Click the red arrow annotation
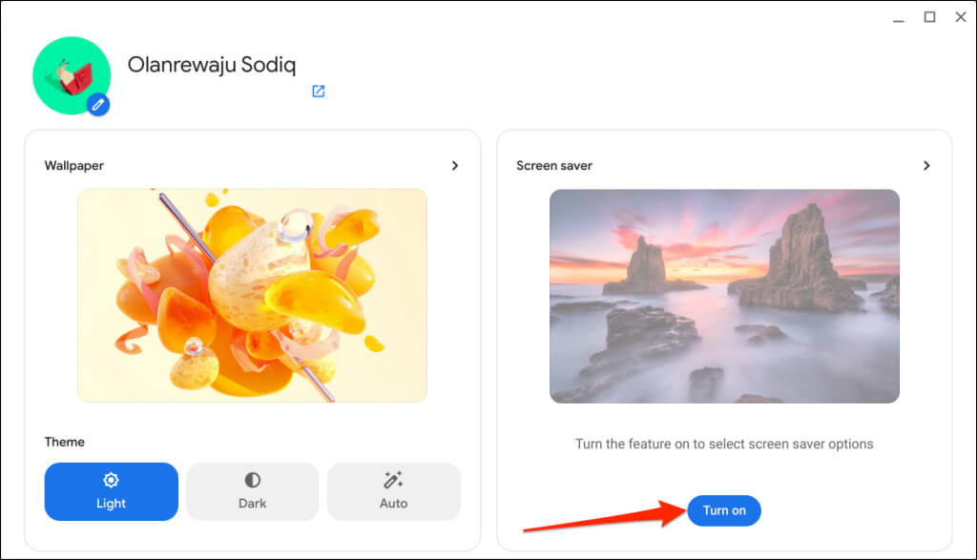This screenshot has width=977, height=560. 601,520
